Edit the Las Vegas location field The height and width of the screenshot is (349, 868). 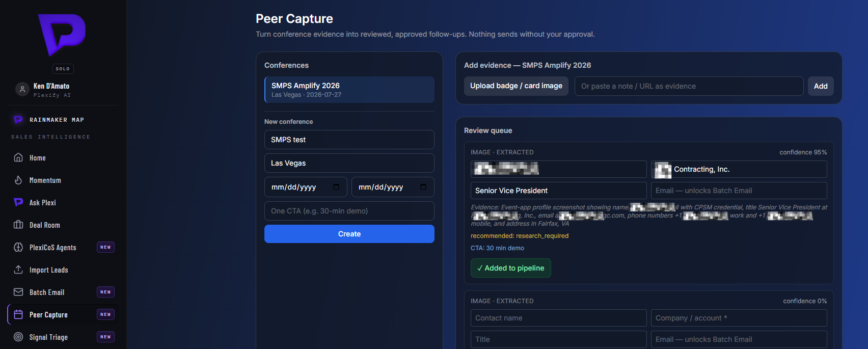tap(349, 163)
